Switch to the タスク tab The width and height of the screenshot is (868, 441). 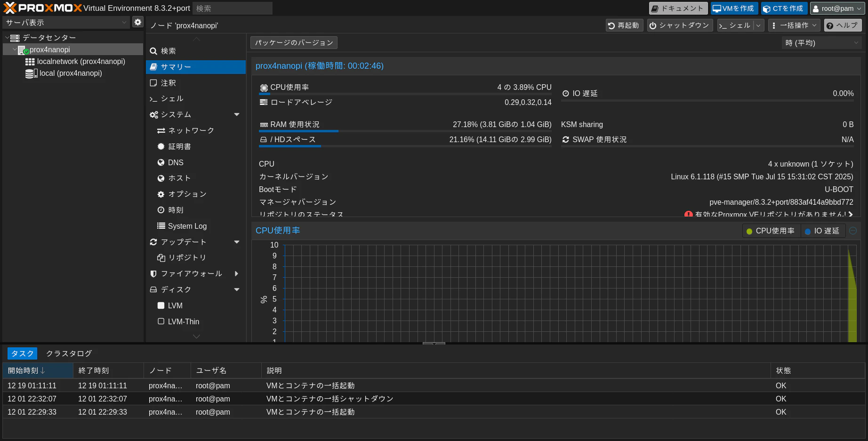(x=22, y=353)
